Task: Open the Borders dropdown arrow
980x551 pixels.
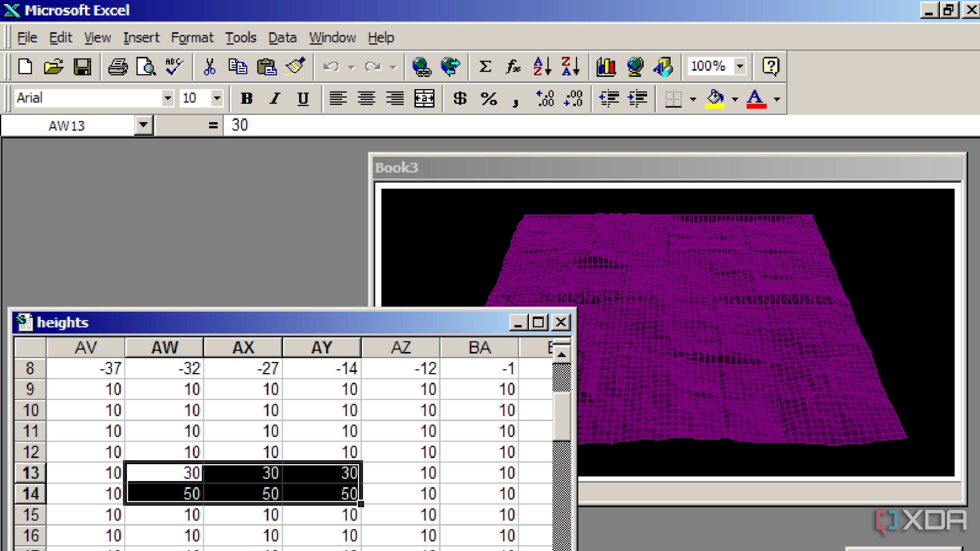Action: (x=693, y=99)
